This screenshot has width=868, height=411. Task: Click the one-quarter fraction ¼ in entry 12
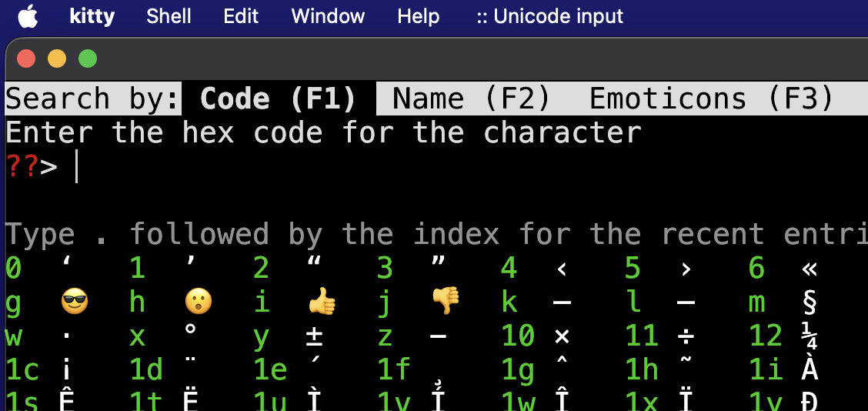coord(810,336)
